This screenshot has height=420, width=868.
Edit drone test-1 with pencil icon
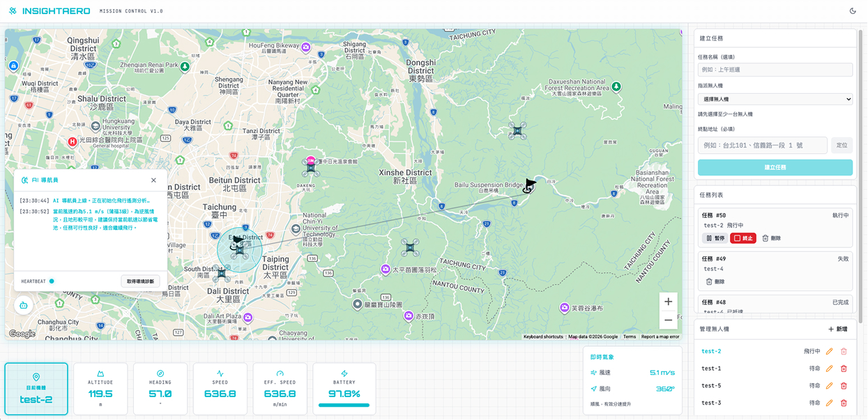pos(829,368)
